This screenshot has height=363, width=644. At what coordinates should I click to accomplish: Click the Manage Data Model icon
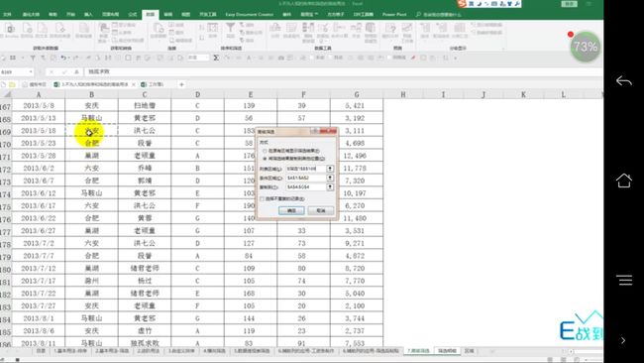(x=371, y=28)
